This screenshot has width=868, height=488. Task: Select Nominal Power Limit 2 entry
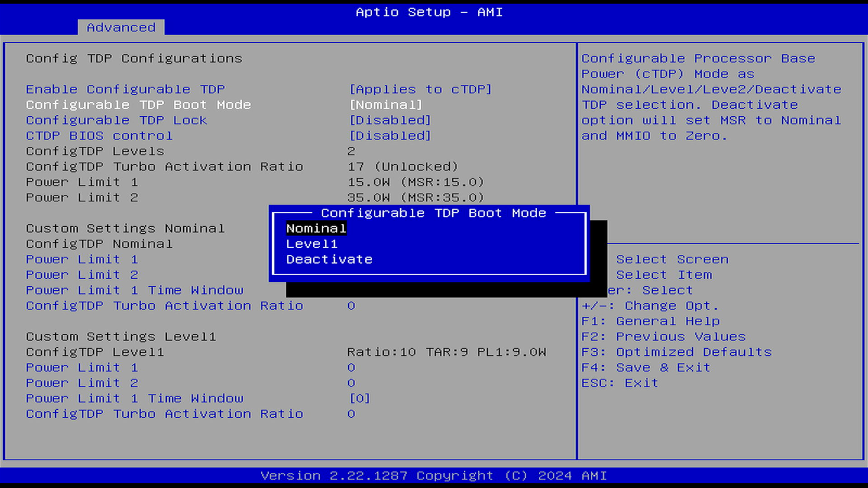tap(82, 275)
